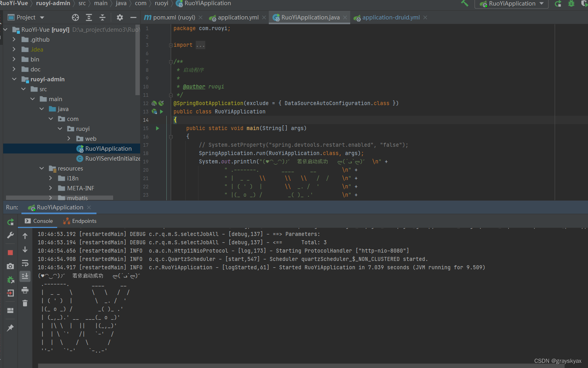Click the run gutter icon on main method line
588x368 pixels.
point(158,128)
